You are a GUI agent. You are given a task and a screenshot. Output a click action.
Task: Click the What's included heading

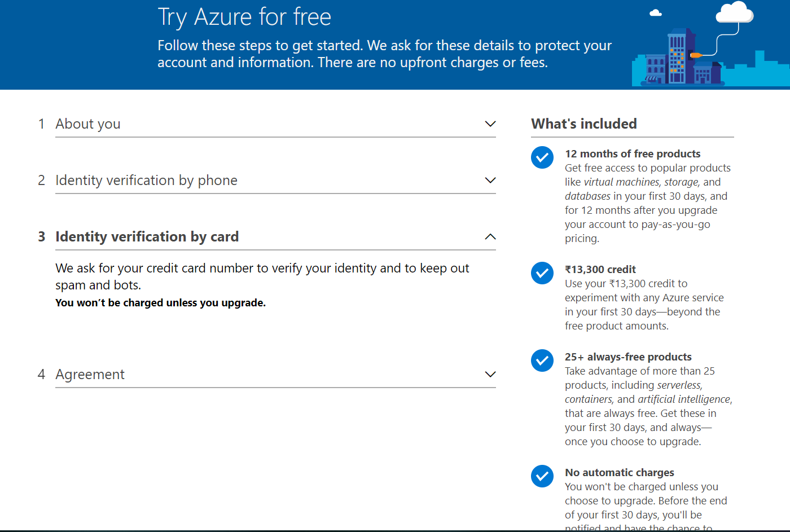click(x=584, y=124)
